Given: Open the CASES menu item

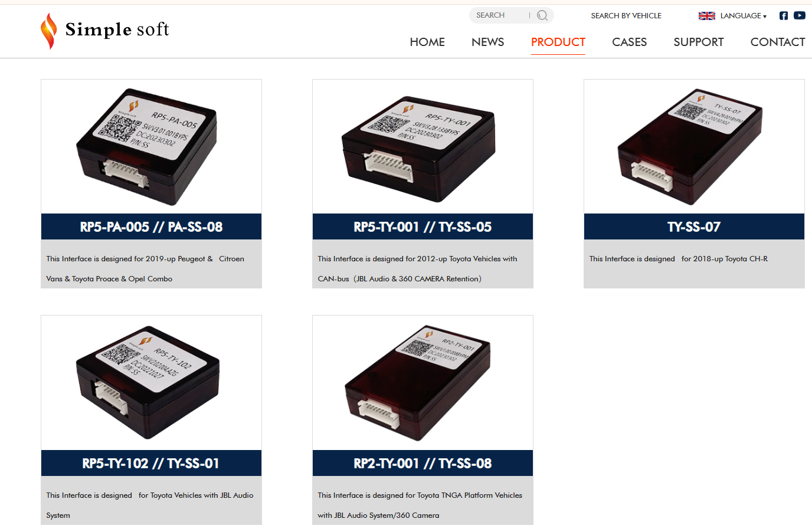Looking at the screenshot, I should point(629,42).
